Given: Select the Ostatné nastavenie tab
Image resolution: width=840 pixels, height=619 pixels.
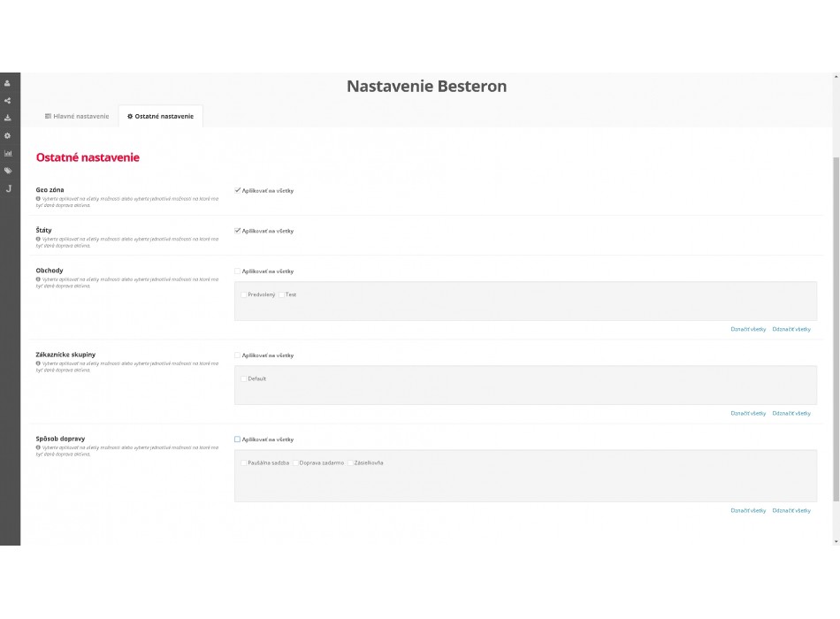Looking at the screenshot, I should click(161, 117).
